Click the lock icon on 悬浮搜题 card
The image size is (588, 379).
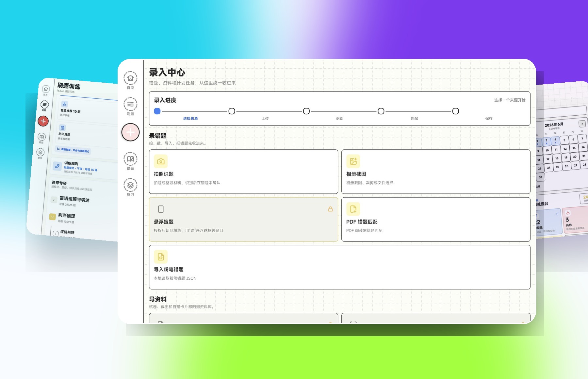330,209
